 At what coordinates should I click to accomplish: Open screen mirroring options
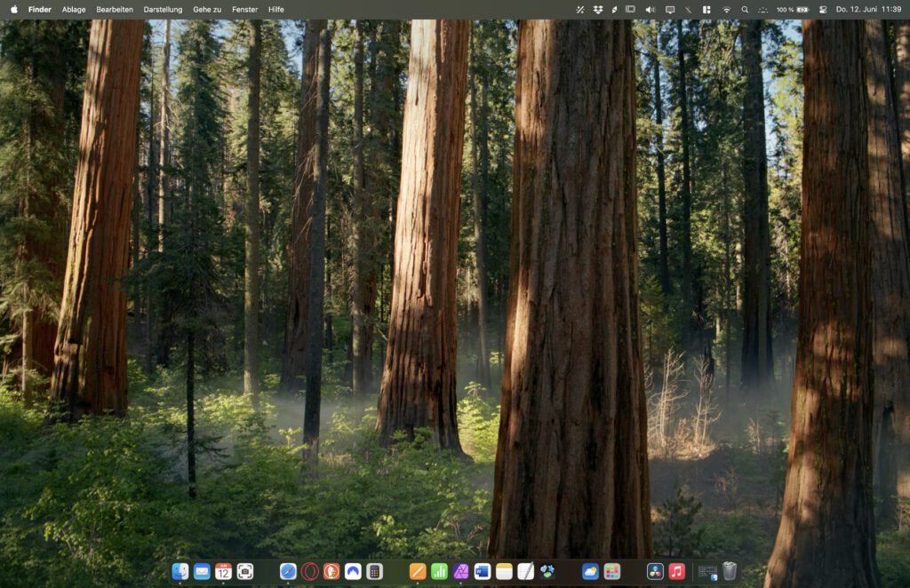click(x=668, y=10)
